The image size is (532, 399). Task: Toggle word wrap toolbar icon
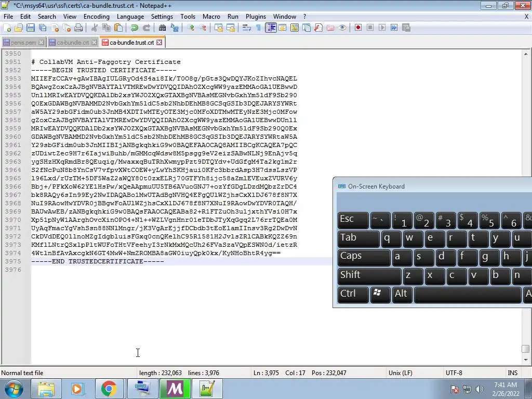[247, 28]
